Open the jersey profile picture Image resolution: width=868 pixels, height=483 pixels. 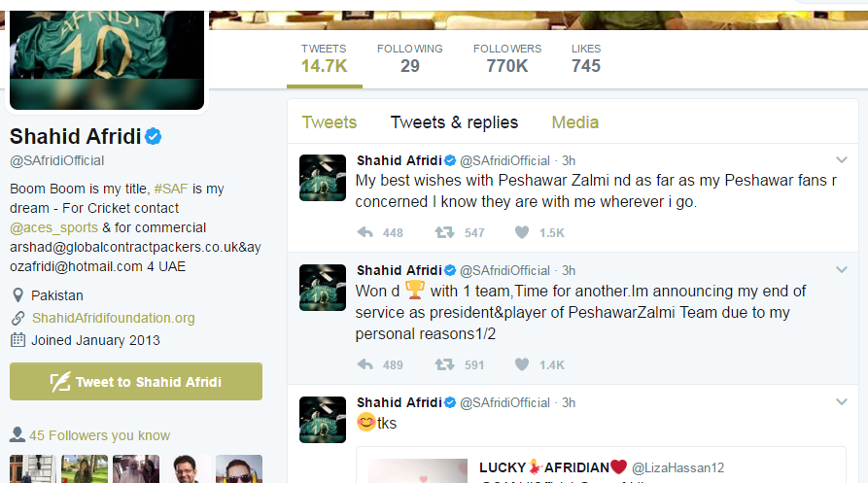point(107,59)
